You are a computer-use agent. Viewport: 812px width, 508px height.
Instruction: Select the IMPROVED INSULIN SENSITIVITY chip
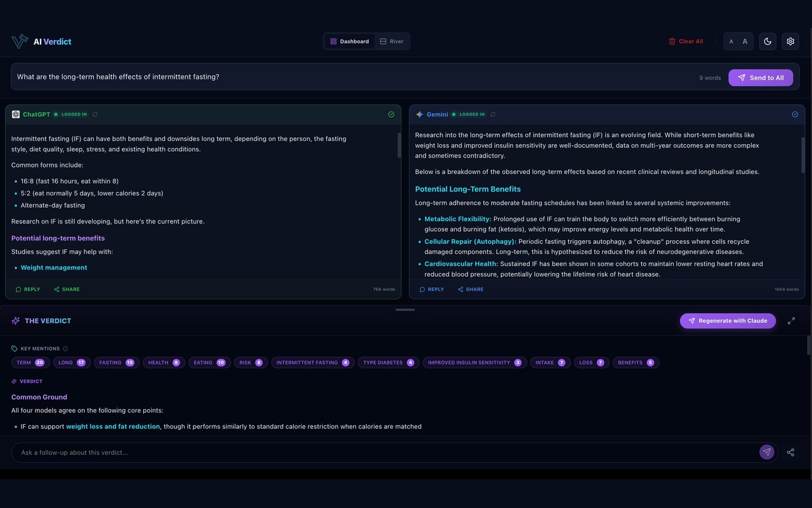[475, 363]
